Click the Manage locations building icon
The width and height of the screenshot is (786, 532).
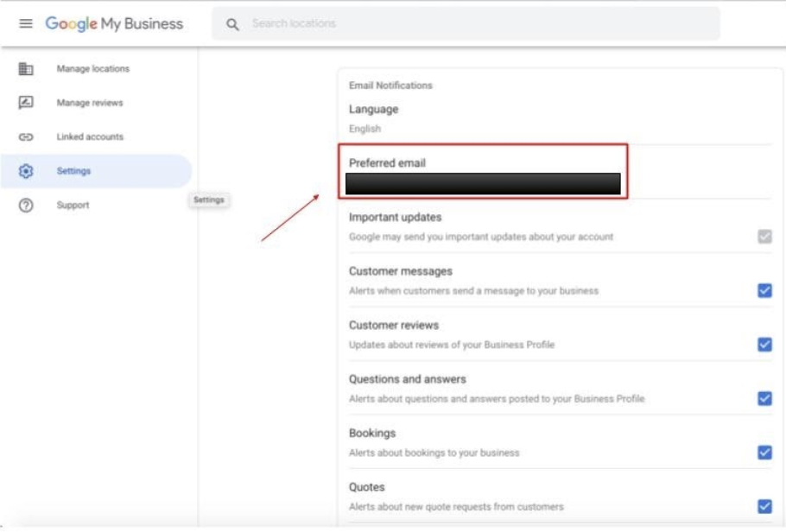pyautogui.click(x=26, y=69)
